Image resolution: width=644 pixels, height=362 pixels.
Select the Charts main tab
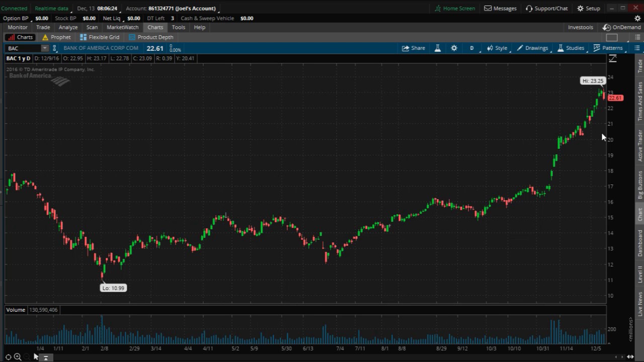155,27
